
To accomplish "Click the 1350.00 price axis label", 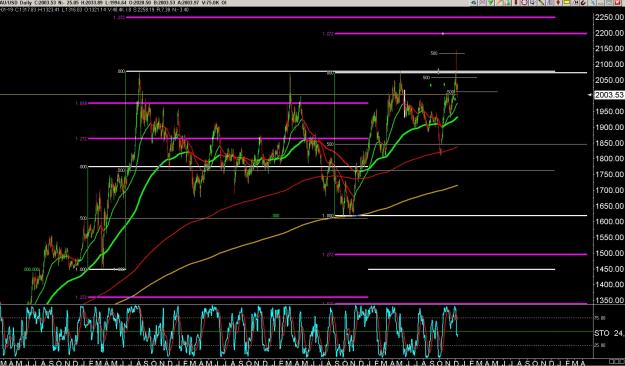I will pos(609,300).
